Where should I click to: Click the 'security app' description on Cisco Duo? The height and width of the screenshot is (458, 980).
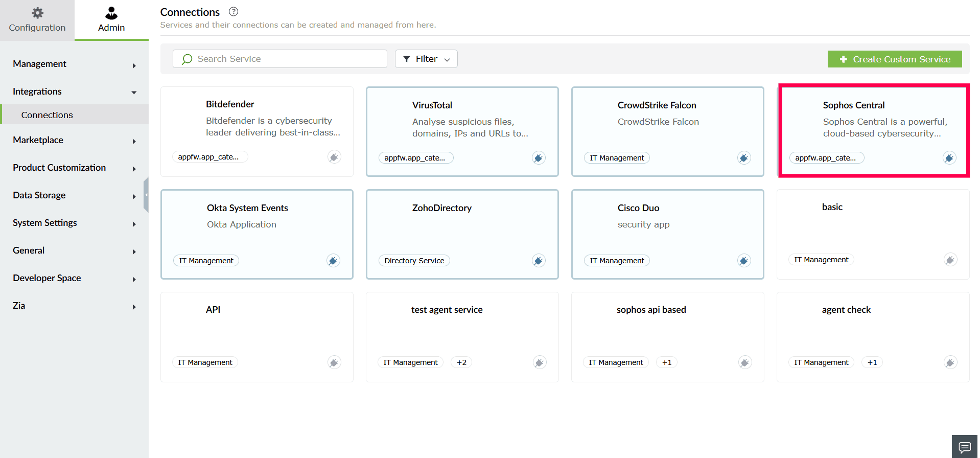pos(644,224)
